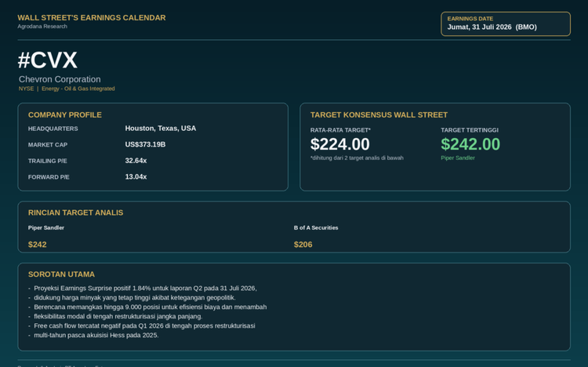Screen dimensions: 588x367
Task: Click Energy - Oil & Gas Integrated sector
Action: (78, 89)
